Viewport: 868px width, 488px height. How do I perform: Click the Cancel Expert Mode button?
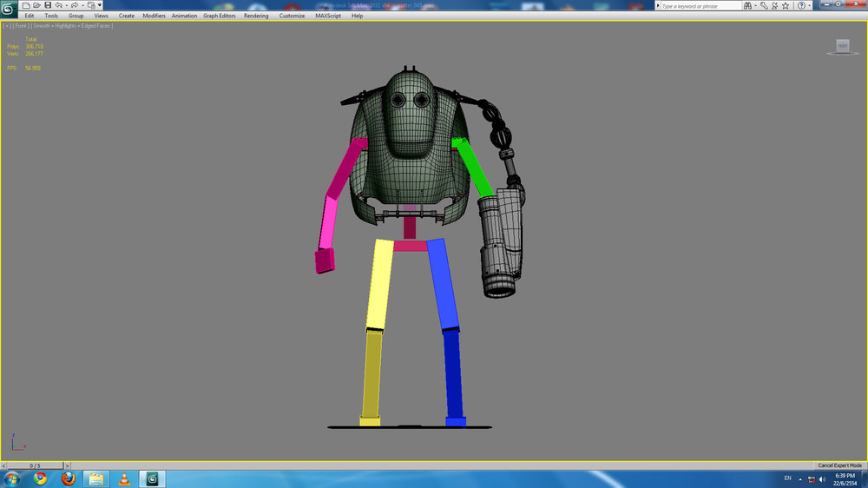coord(840,465)
